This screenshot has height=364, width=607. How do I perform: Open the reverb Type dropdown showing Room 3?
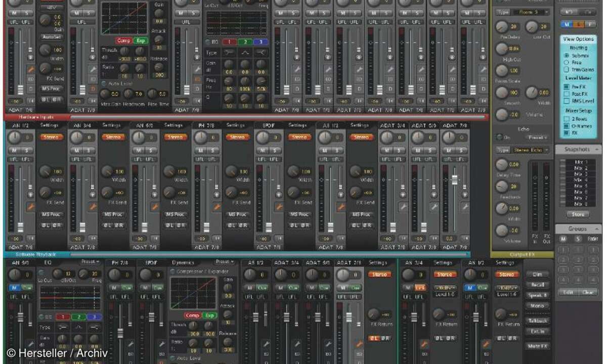click(531, 11)
